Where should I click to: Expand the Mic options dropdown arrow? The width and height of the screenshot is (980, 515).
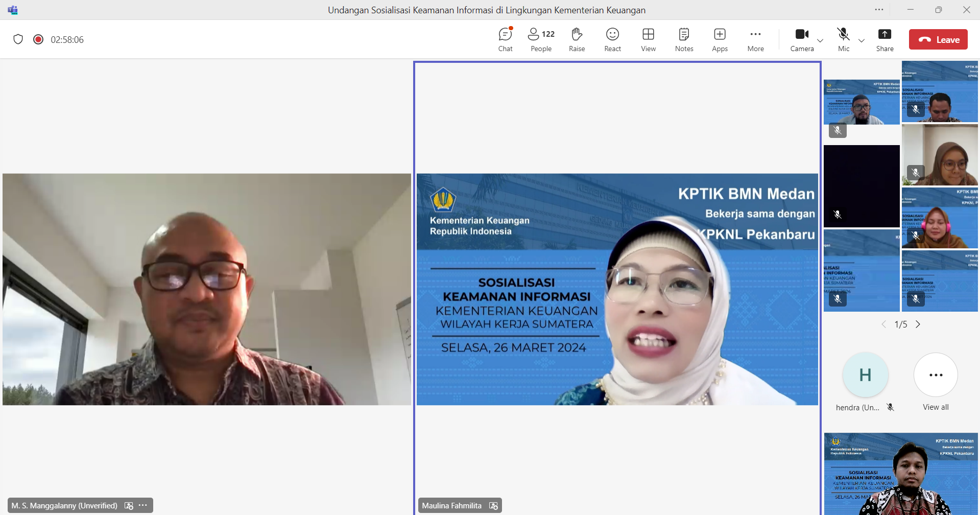pyautogui.click(x=862, y=40)
